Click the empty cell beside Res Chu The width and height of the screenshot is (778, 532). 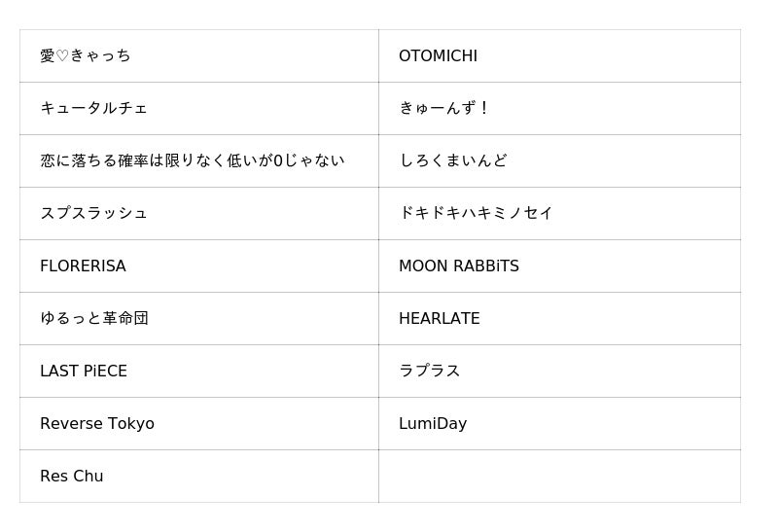pos(559,477)
